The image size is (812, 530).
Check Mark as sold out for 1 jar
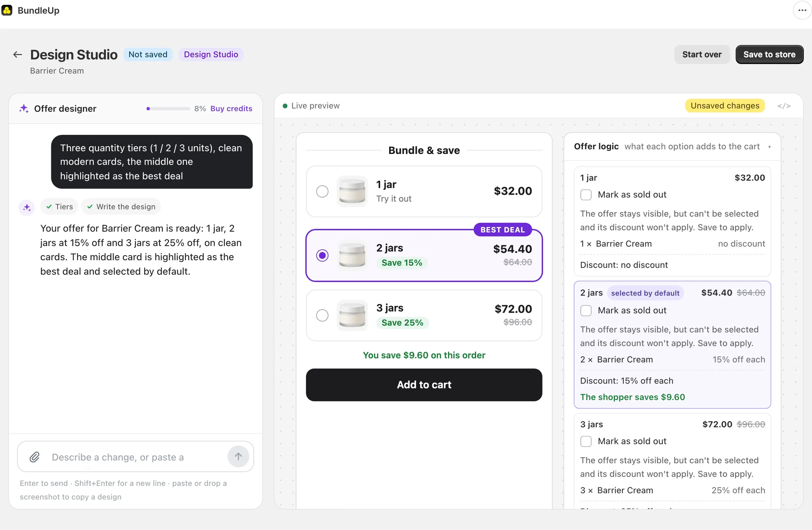pyautogui.click(x=586, y=195)
